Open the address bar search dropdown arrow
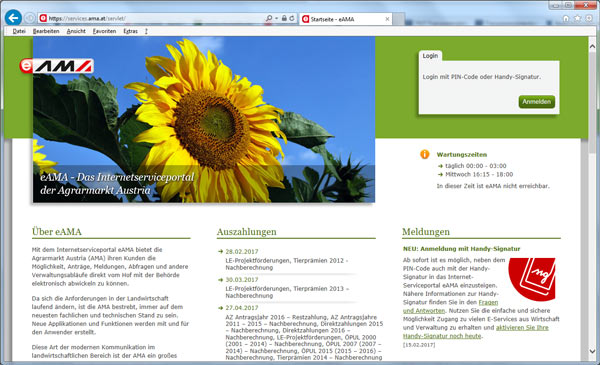The image size is (600, 365). click(276, 18)
